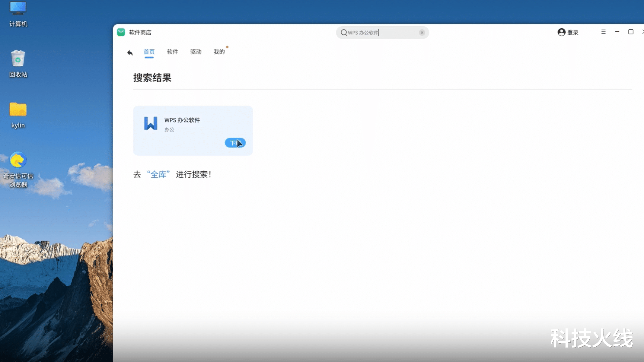Open the 计算机 desktop icon
Image resolution: width=644 pixels, height=362 pixels.
18,9
